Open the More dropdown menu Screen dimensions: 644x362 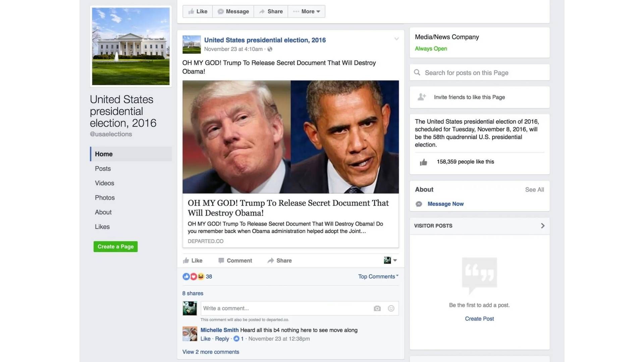307,11
